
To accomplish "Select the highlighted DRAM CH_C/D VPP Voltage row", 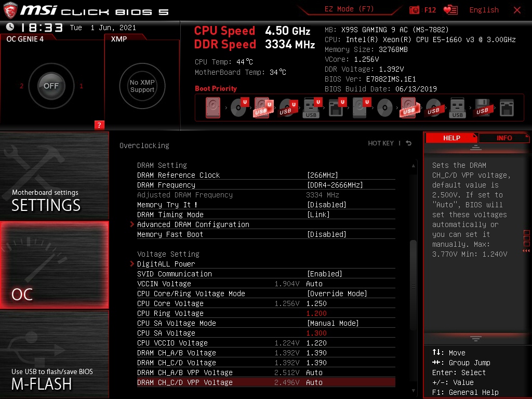I will 266,382.
